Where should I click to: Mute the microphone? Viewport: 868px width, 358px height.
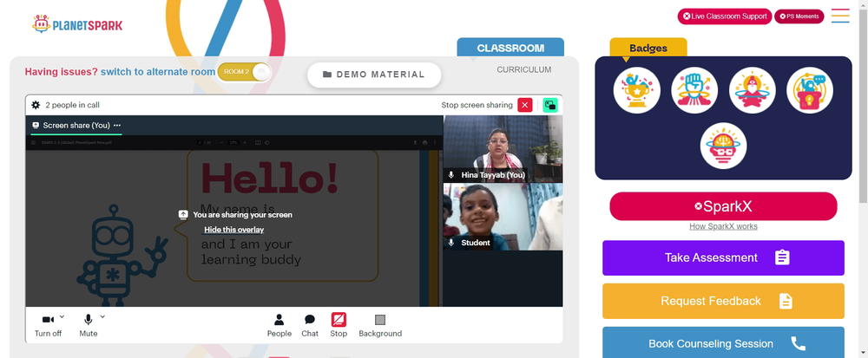point(88,326)
